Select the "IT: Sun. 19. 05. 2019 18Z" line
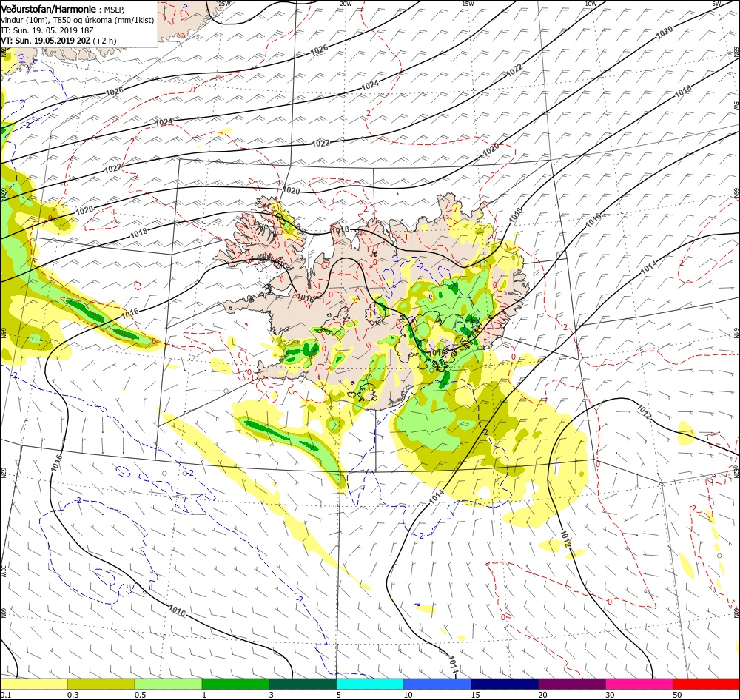This screenshot has height=700, width=740. tap(47, 30)
